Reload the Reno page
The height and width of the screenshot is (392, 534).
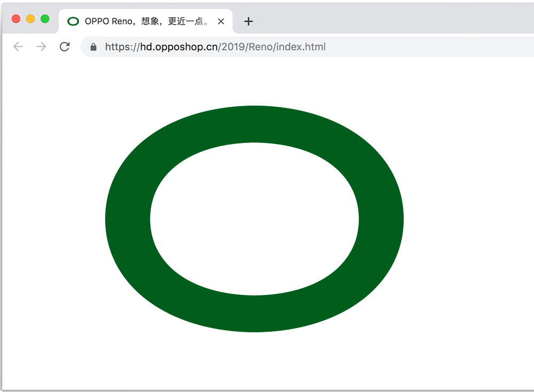point(64,46)
